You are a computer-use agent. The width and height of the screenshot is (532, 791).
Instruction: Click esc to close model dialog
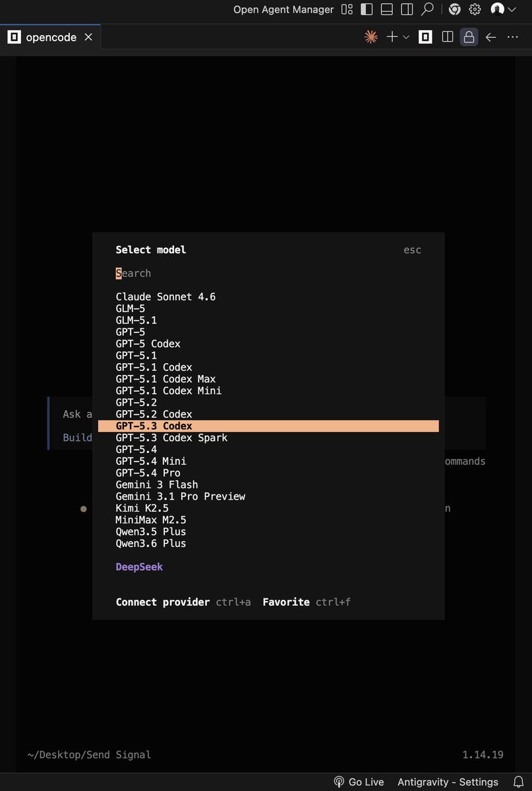(x=412, y=250)
